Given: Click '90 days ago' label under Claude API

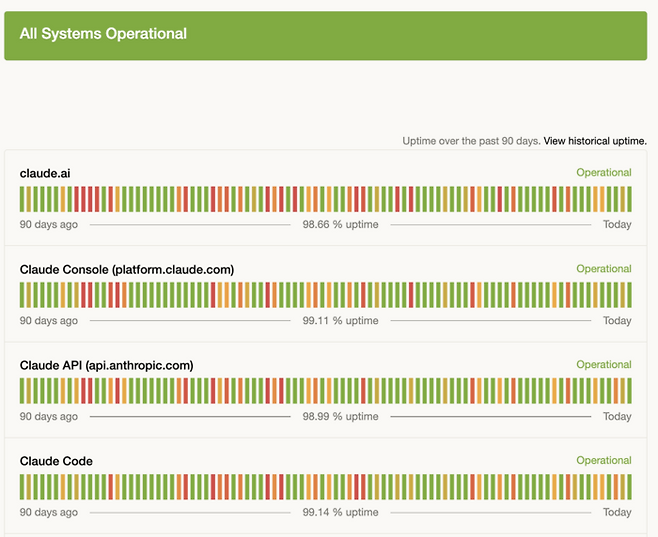Looking at the screenshot, I should (49, 417).
